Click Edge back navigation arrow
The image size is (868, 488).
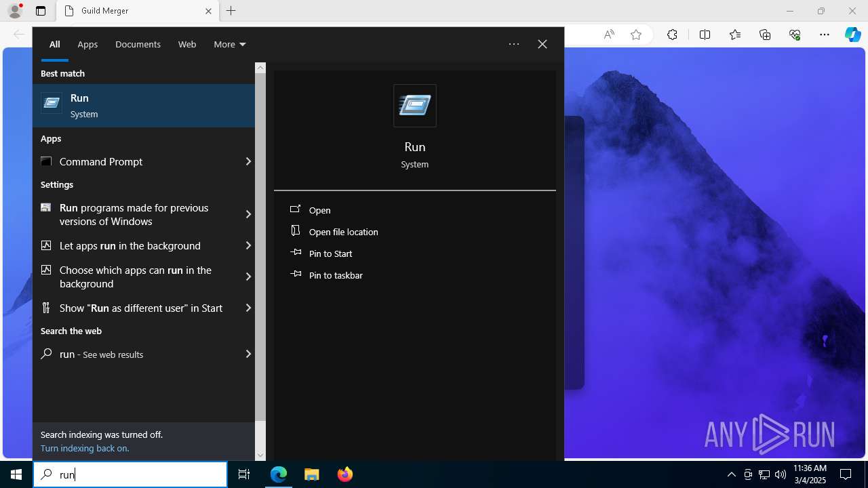pyautogui.click(x=19, y=35)
